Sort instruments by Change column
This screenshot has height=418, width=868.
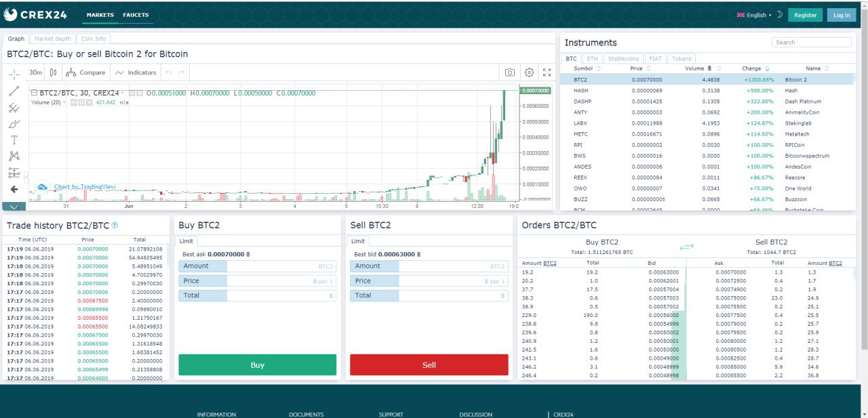755,68
